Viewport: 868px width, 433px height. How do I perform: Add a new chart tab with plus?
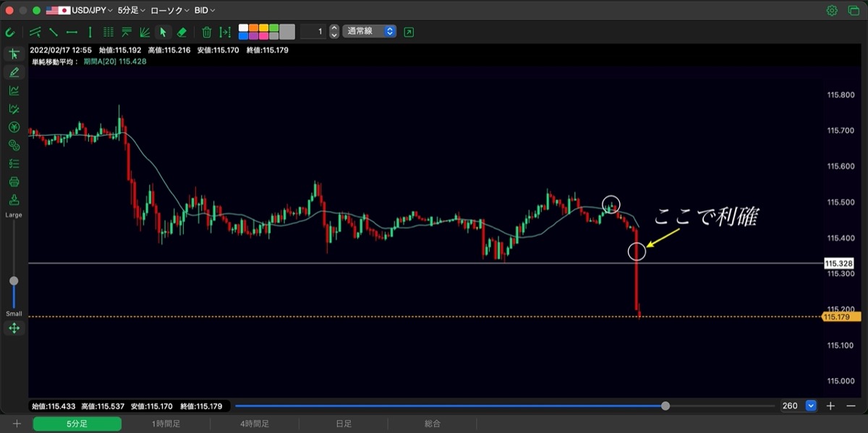coord(17,424)
